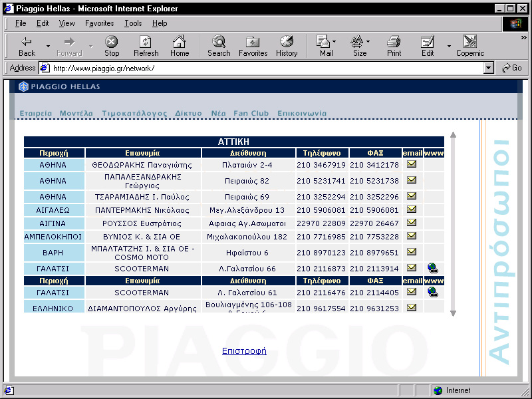Click the Go button
The image size is (532, 399).
(x=512, y=68)
